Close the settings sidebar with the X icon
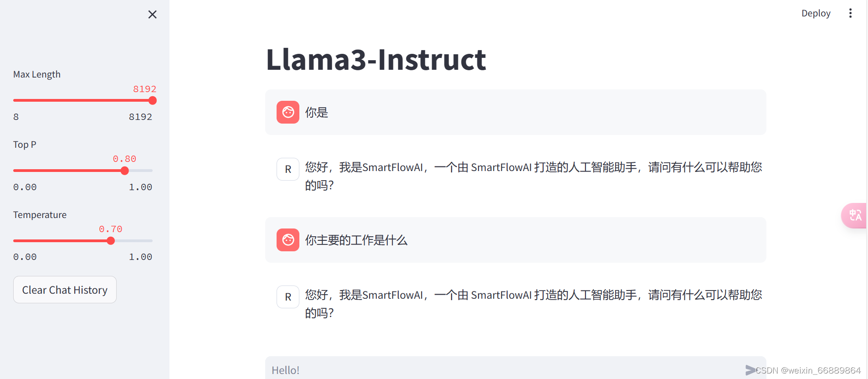Screen dimensions: 868x379 click(152, 14)
